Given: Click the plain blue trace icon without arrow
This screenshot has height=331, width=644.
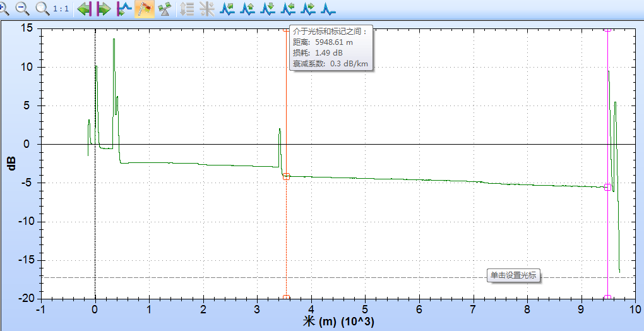Looking at the screenshot, I should coord(328,9).
